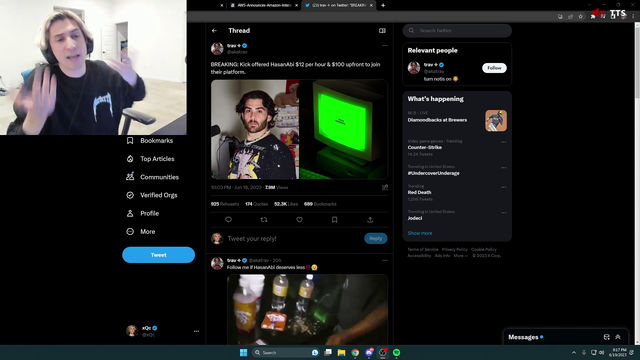Open reader view icon beside Thread header
This screenshot has width=640, height=360.
(x=382, y=31)
